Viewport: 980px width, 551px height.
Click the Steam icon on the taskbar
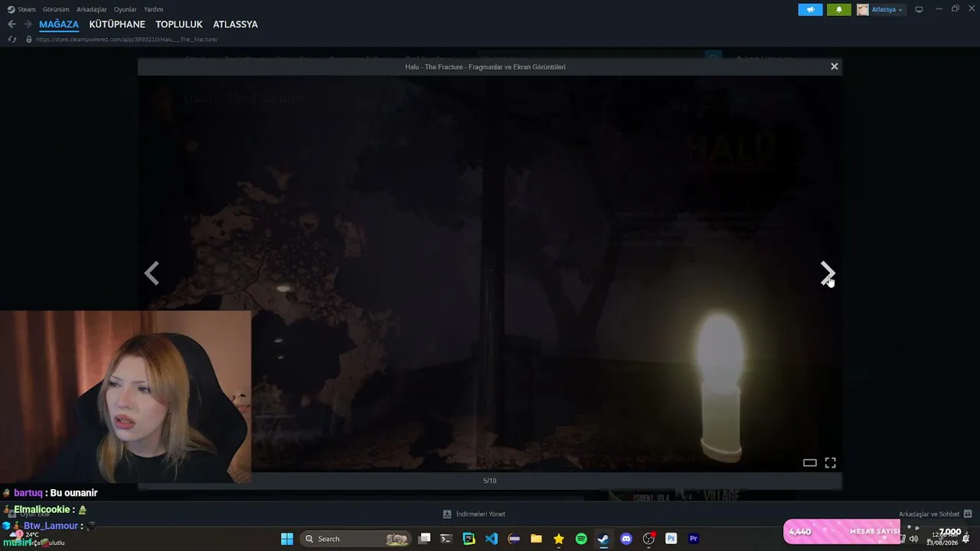pyautogui.click(x=603, y=539)
